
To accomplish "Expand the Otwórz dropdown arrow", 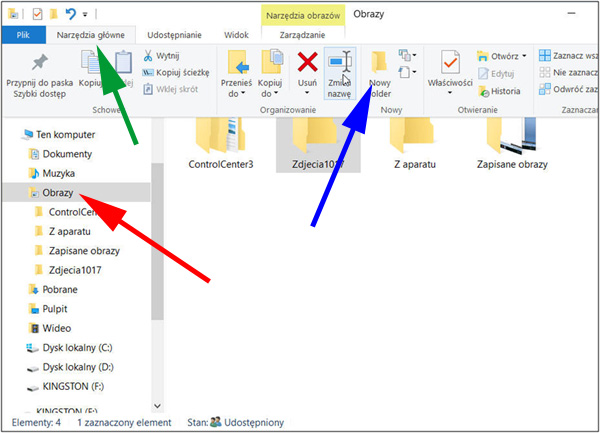I will (x=524, y=56).
